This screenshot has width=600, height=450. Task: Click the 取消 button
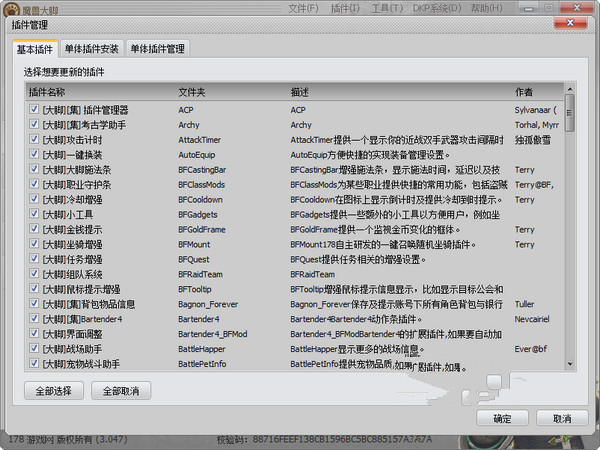562,418
